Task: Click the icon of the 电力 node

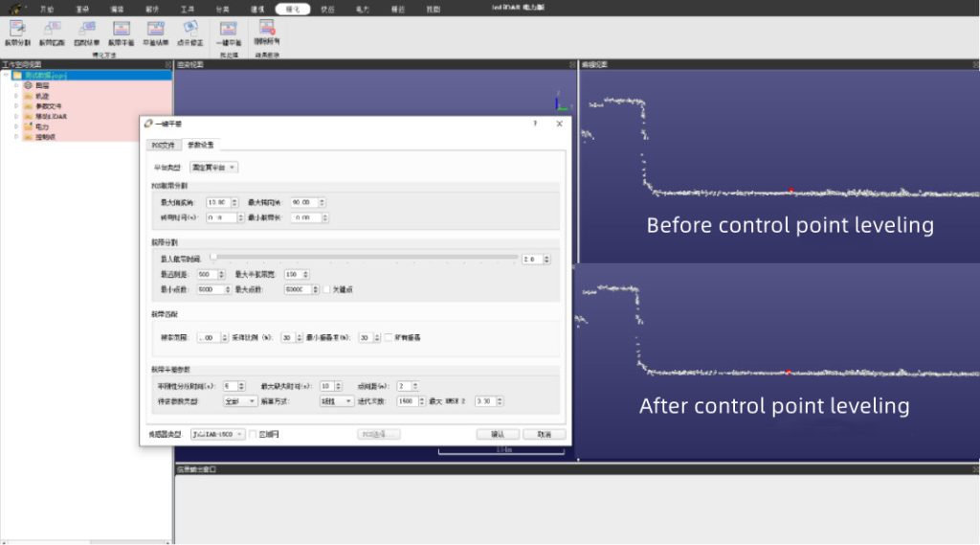Action: pyautogui.click(x=28, y=126)
